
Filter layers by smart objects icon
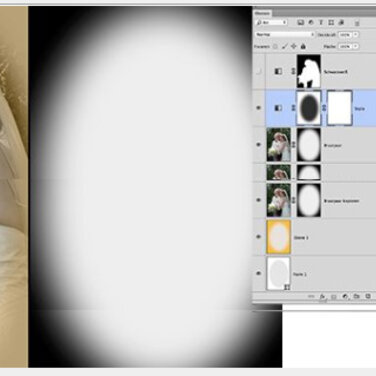341,22
